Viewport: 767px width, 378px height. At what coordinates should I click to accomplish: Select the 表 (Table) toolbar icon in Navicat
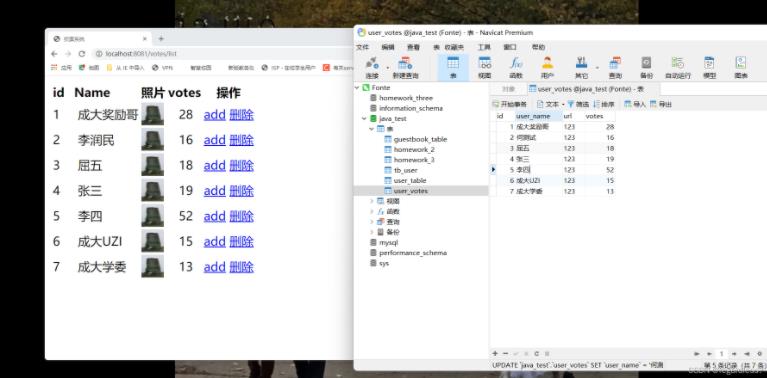coord(453,67)
